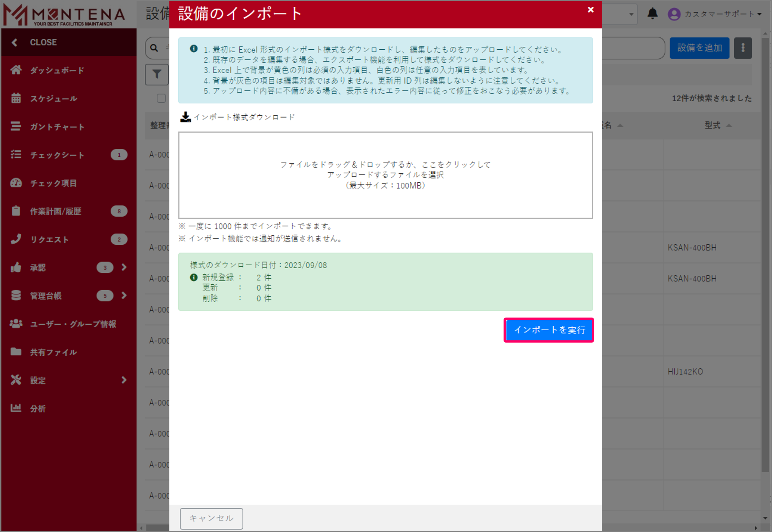The image size is (772, 532).
Task: Expand the 設定 submenu chevron
Action: click(x=123, y=380)
